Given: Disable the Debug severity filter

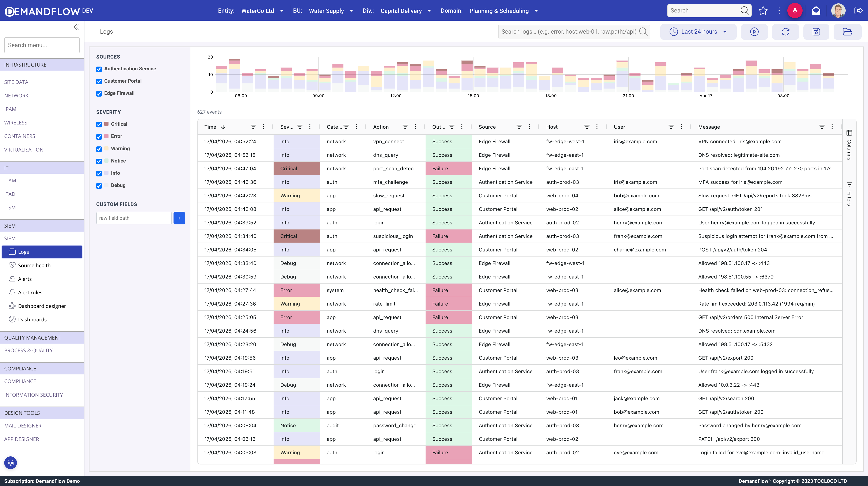Looking at the screenshot, I should pyautogui.click(x=99, y=186).
